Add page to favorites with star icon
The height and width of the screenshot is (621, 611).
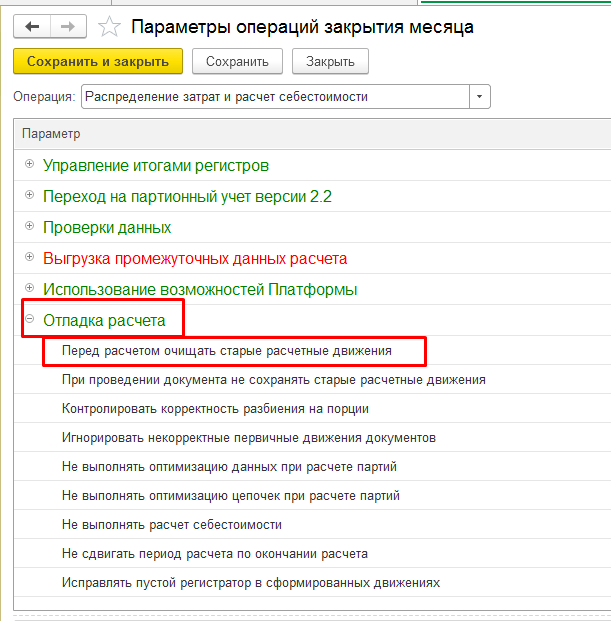[x=109, y=27]
